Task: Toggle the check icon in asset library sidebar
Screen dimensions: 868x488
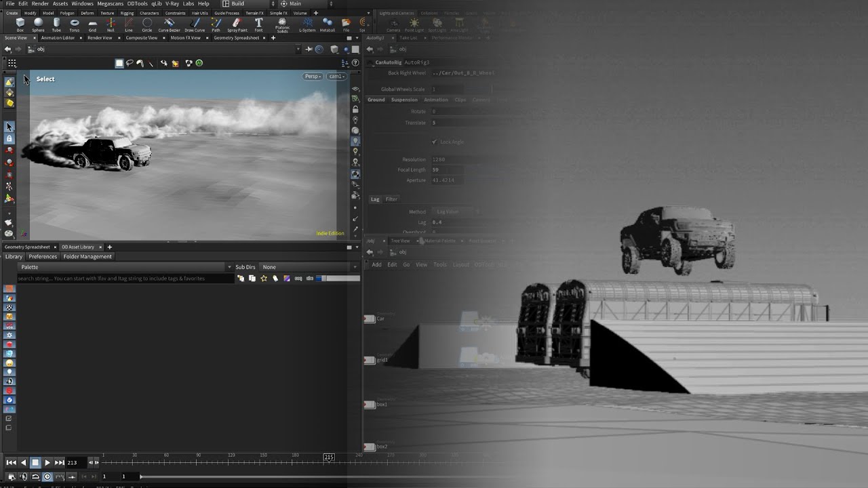Action: click(x=9, y=418)
